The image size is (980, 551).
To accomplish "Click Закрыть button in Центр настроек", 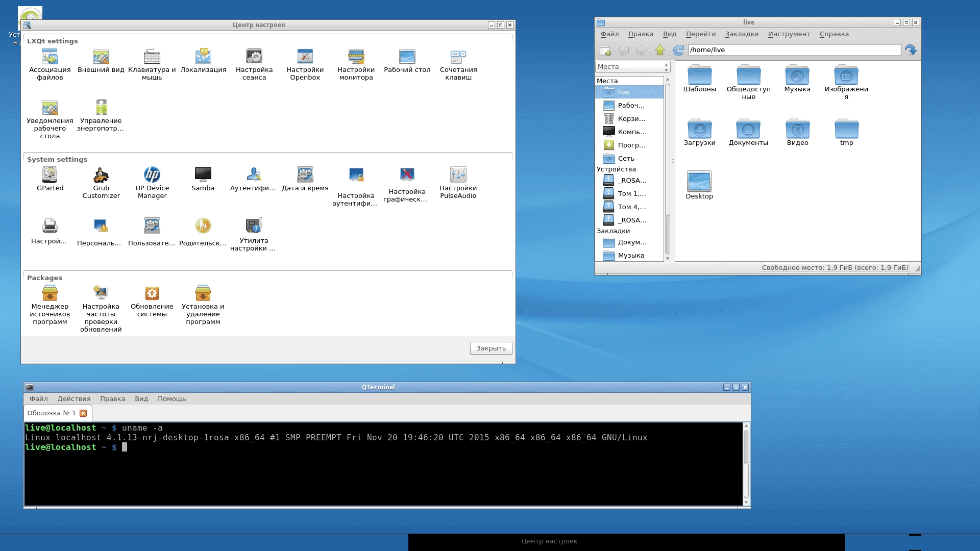I will click(x=491, y=348).
